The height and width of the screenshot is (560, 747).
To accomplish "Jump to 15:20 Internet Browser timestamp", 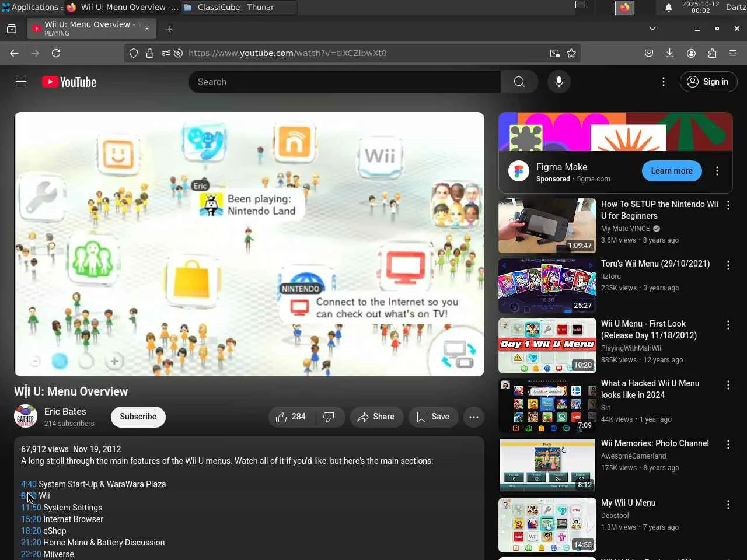I will [x=31, y=519].
